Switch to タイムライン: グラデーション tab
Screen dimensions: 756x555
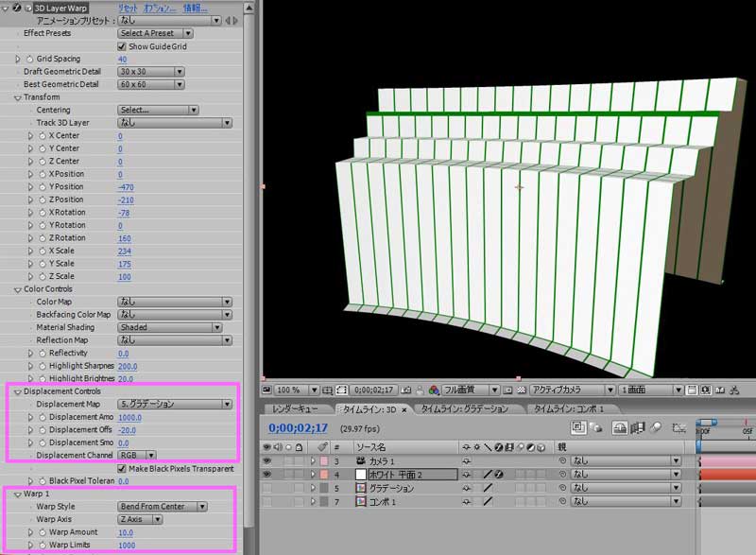[465, 408]
